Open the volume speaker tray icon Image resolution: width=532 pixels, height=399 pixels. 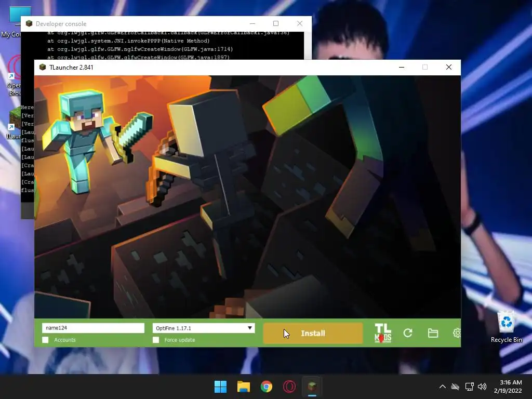pyautogui.click(x=482, y=387)
